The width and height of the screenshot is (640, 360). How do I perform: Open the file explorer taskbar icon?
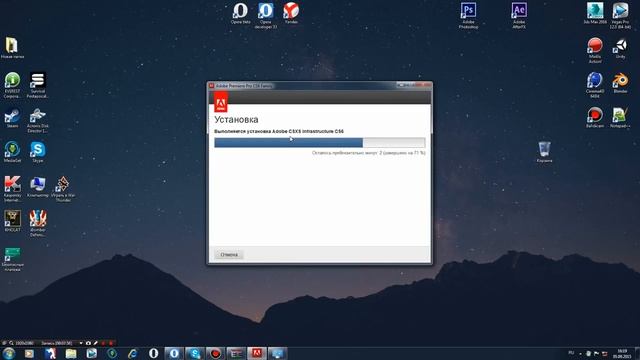click(x=71, y=353)
